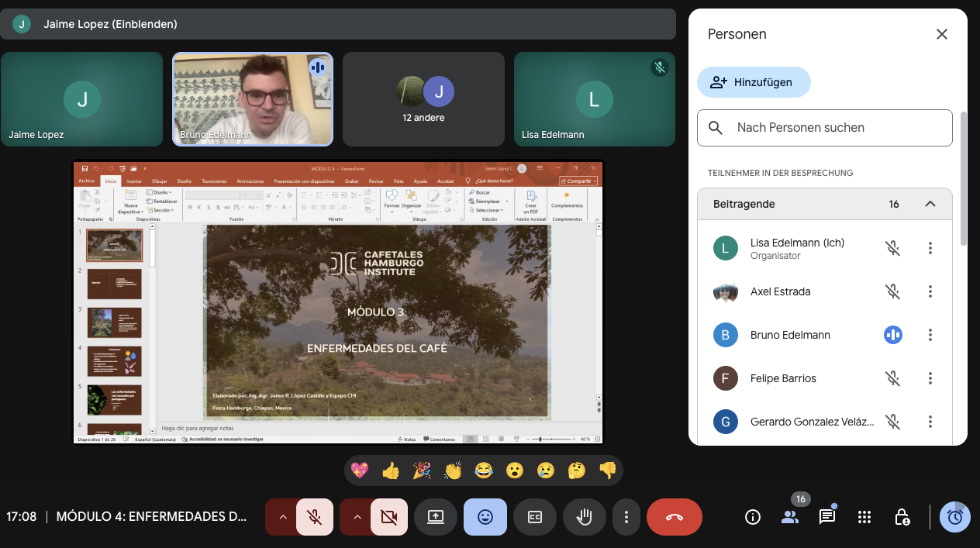
Task: Expand the audio settings arrow beside microphone
Action: pyautogui.click(x=282, y=517)
